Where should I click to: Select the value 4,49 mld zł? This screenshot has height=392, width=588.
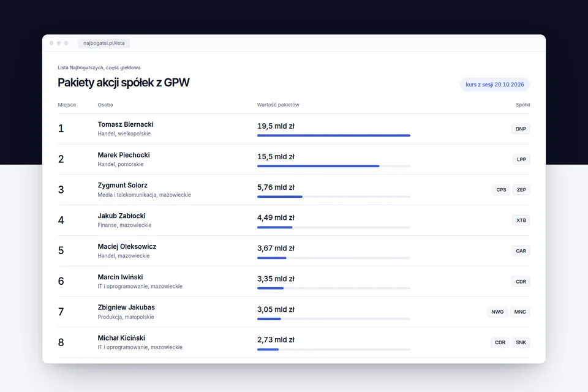pyautogui.click(x=276, y=217)
